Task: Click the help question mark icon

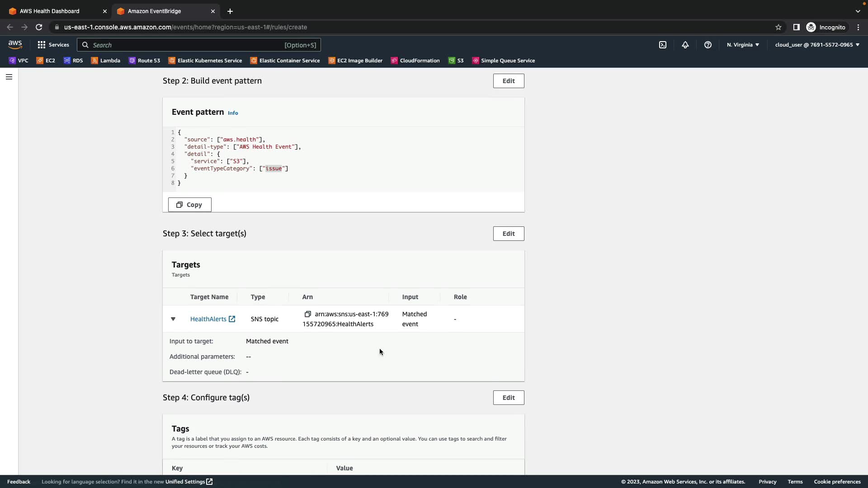Action: pos(708,45)
